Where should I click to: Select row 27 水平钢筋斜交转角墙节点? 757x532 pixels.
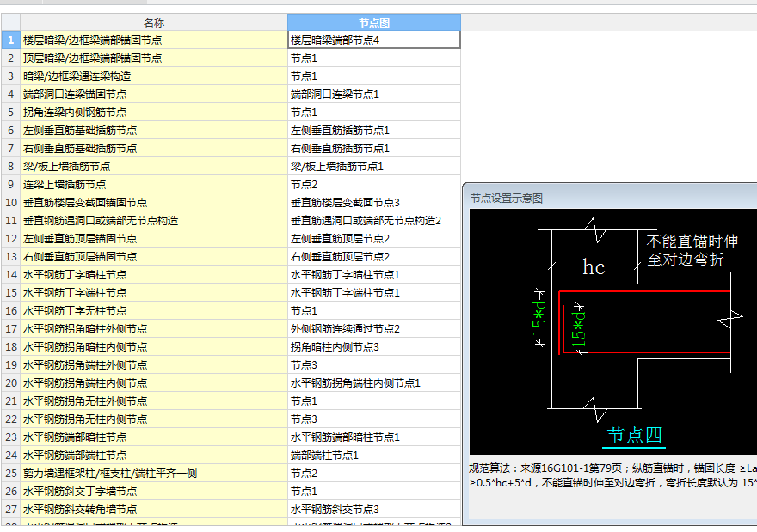pos(154,510)
